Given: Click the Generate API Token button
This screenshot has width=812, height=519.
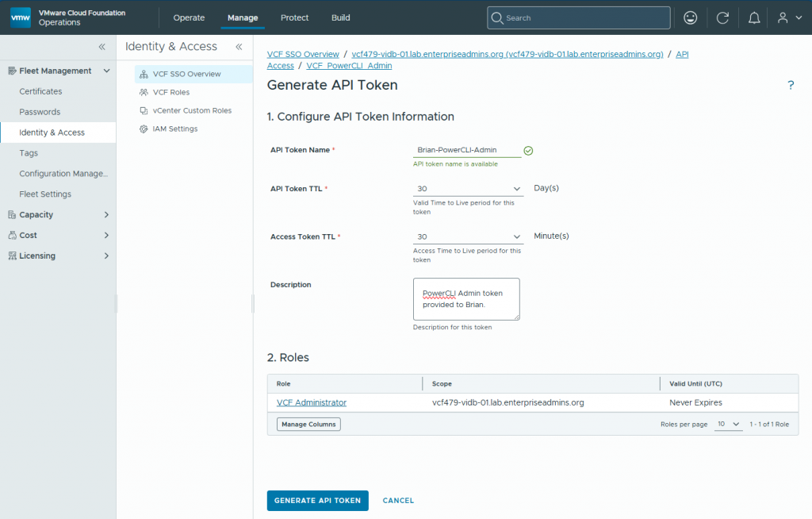Looking at the screenshot, I should [317, 500].
